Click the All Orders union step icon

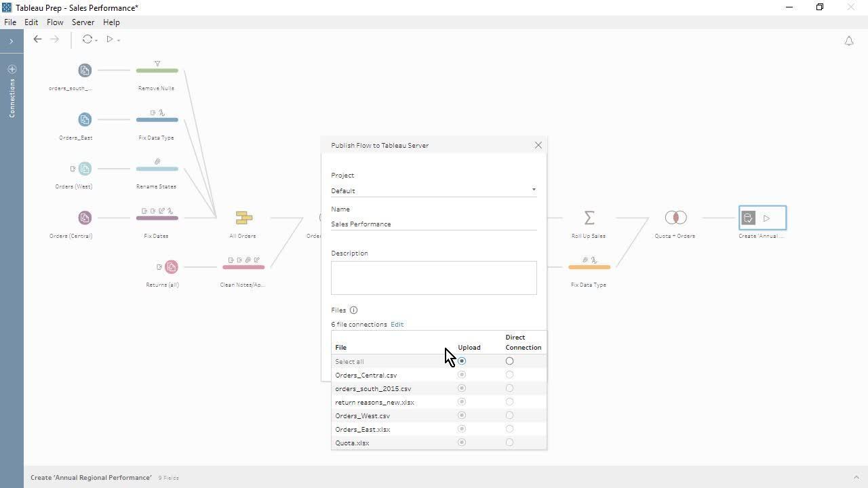tap(243, 218)
